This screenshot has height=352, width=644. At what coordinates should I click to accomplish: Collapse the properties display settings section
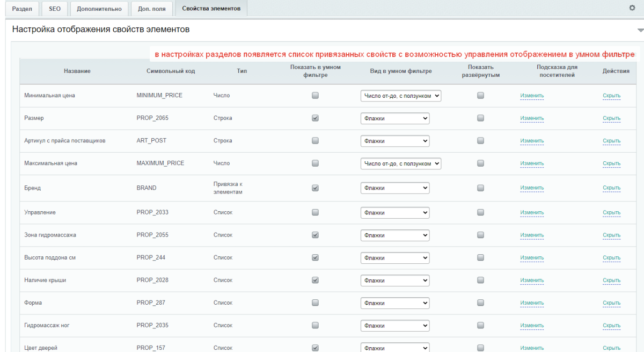click(x=639, y=30)
